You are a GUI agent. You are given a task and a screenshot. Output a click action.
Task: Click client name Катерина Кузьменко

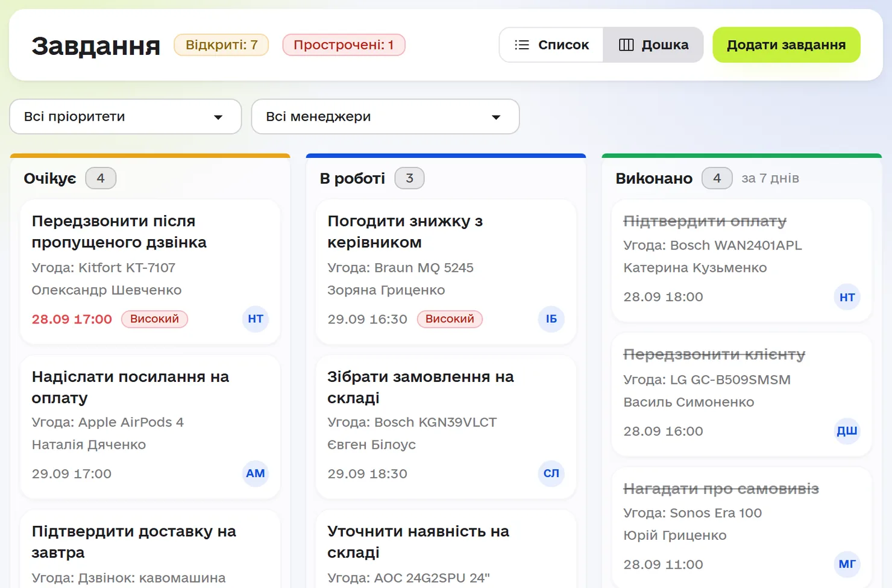point(695,267)
